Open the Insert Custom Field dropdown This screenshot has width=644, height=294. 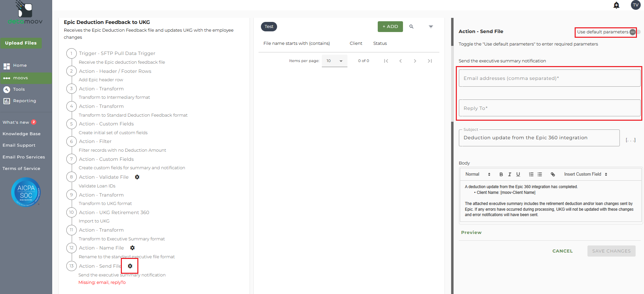[x=586, y=174]
